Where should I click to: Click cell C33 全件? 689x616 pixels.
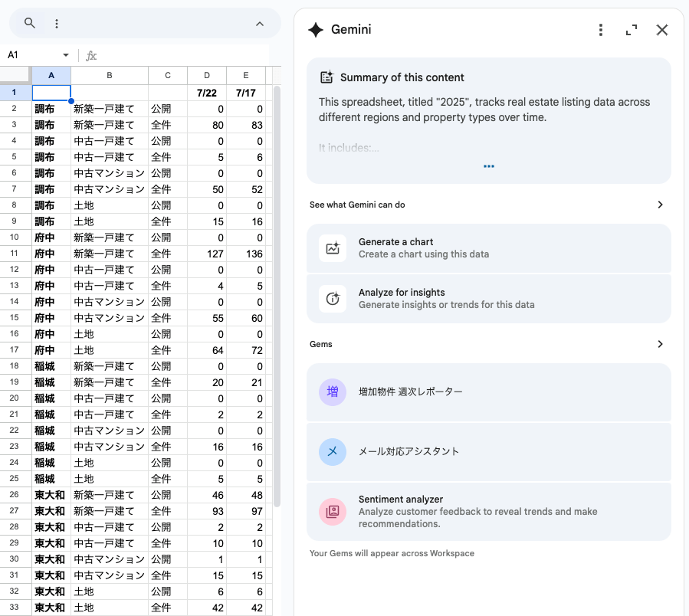168,608
